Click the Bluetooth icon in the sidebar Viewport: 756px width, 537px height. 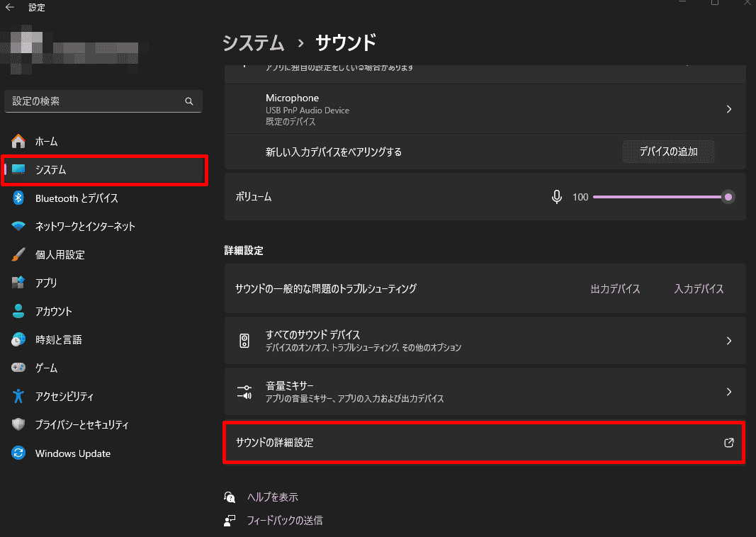(19, 198)
